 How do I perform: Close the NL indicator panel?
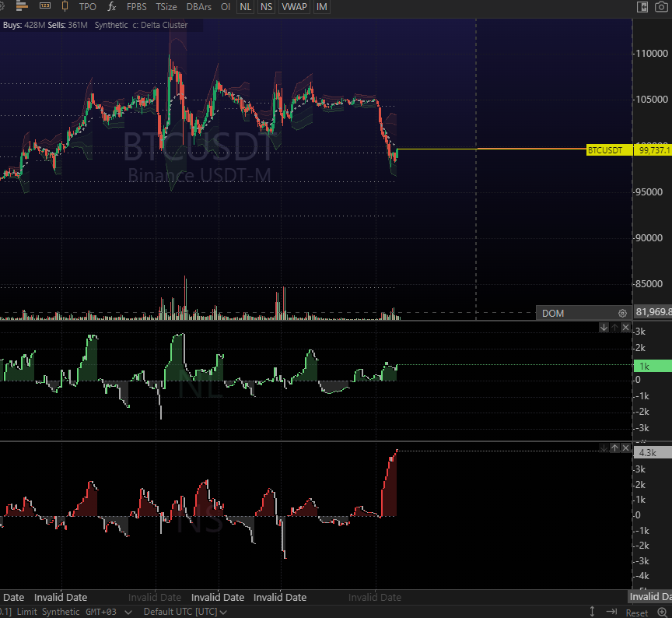point(625,328)
